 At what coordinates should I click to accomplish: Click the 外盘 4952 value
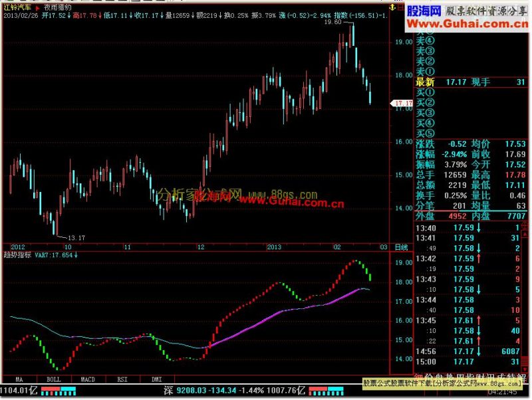click(458, 216)
